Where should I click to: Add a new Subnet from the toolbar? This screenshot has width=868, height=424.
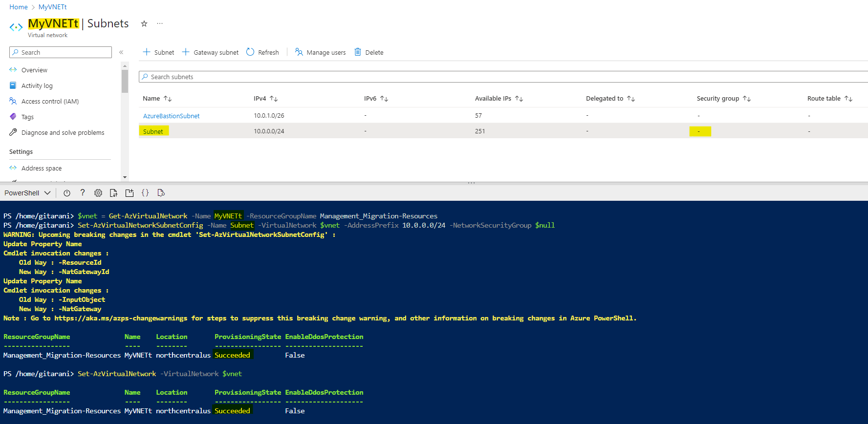(158, 52)
